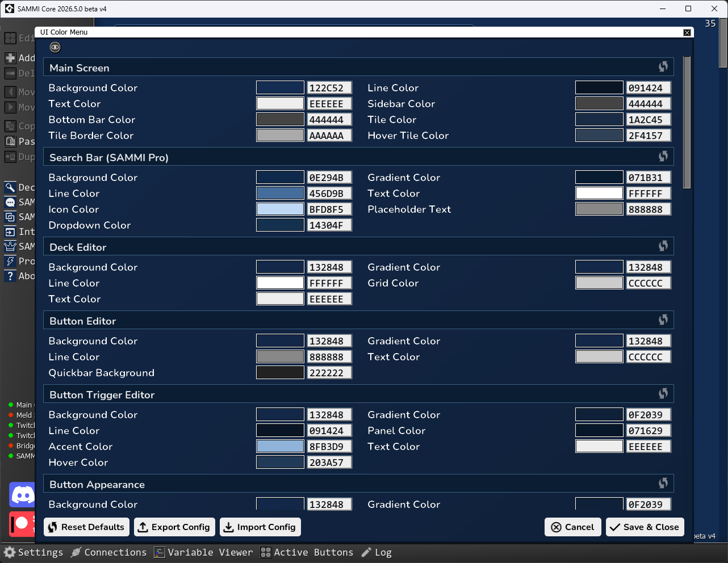Click the Connections plug icon
Screen dimensions: 728x563
click(76, 552)
